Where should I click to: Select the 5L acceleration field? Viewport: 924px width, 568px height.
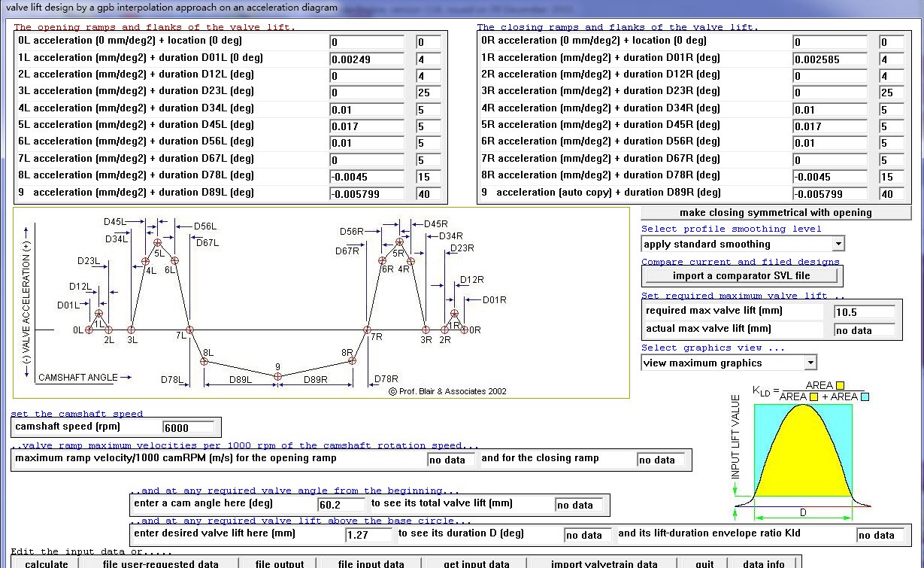click(x=367, y=126)
